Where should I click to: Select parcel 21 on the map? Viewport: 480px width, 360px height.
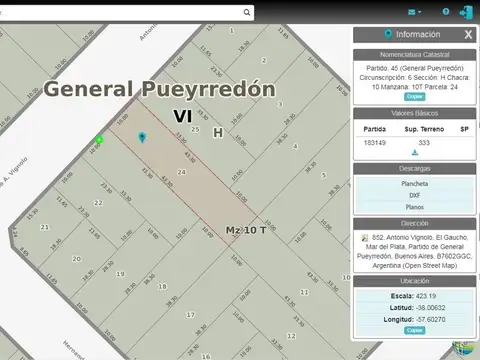click(x=45, y=227)
